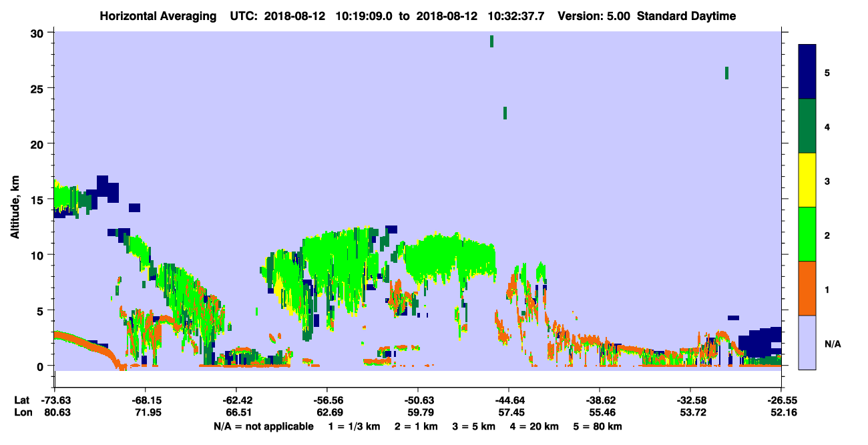Screen dimensions: 868x445
Task: Click the color bar label '2'
Action: pos(827,235)
